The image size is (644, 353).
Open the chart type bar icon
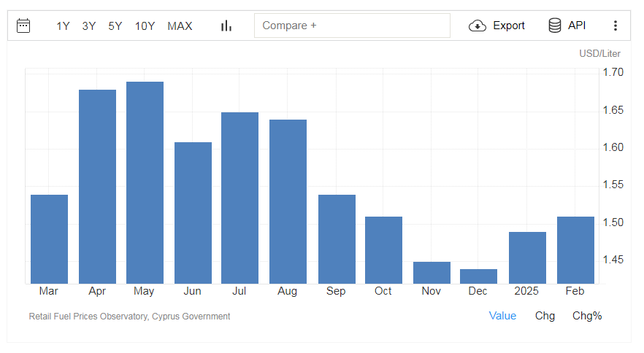point(226,26)
